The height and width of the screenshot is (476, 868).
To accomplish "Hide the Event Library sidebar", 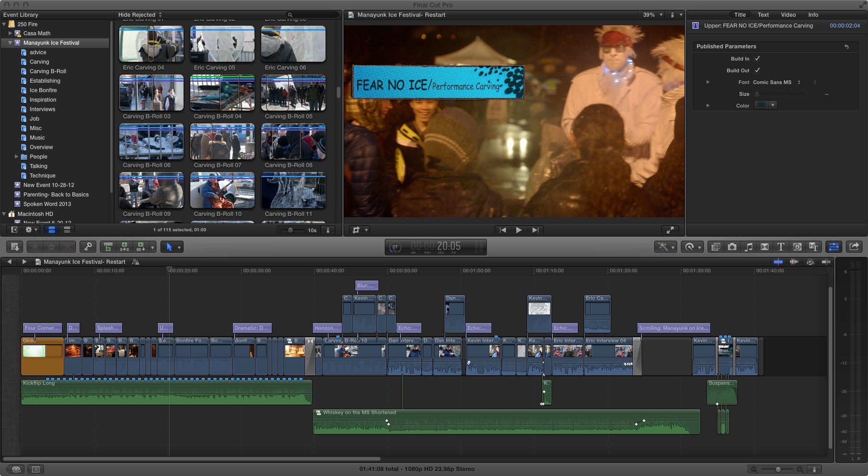I will (14, 229).
